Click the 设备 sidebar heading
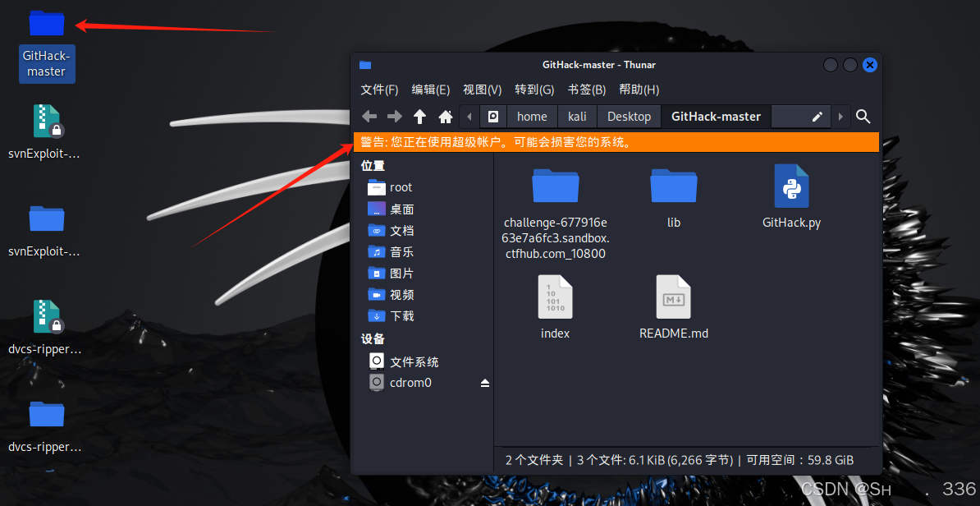Screen dimensions: 980x506 click(x=373, y=338)
